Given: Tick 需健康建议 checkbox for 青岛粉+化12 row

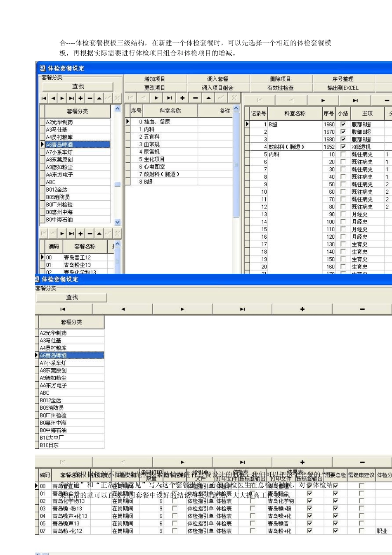Looking at the screenshot, I should click(x=361, y=531).
